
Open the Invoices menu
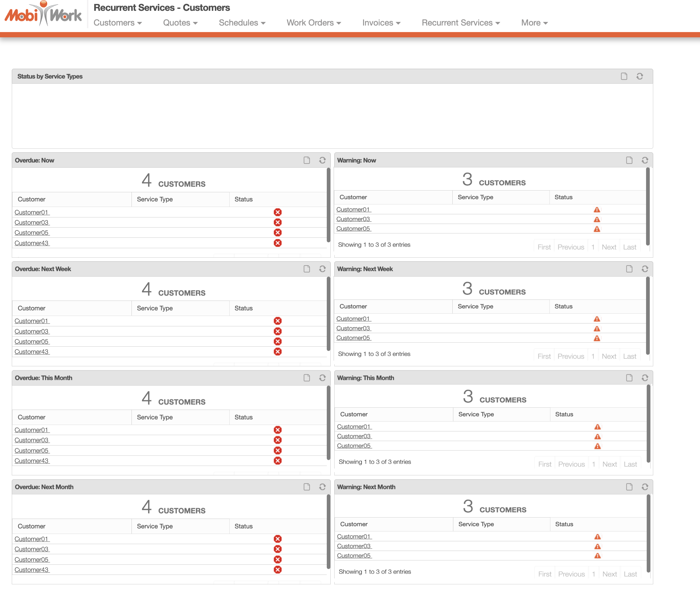point(381,23)
